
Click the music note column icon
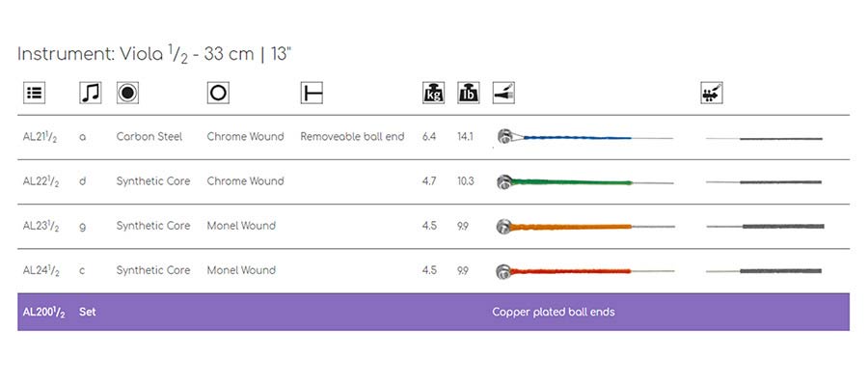(91, 93)
